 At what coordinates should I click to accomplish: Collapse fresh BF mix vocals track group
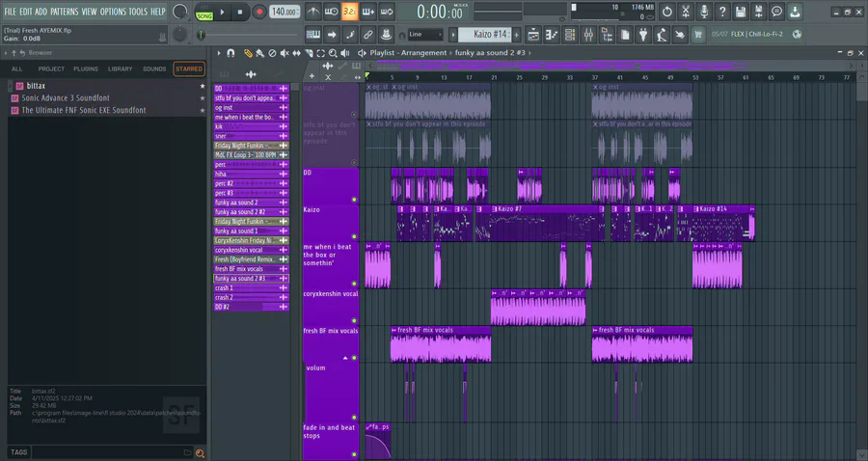pos(345,358)
